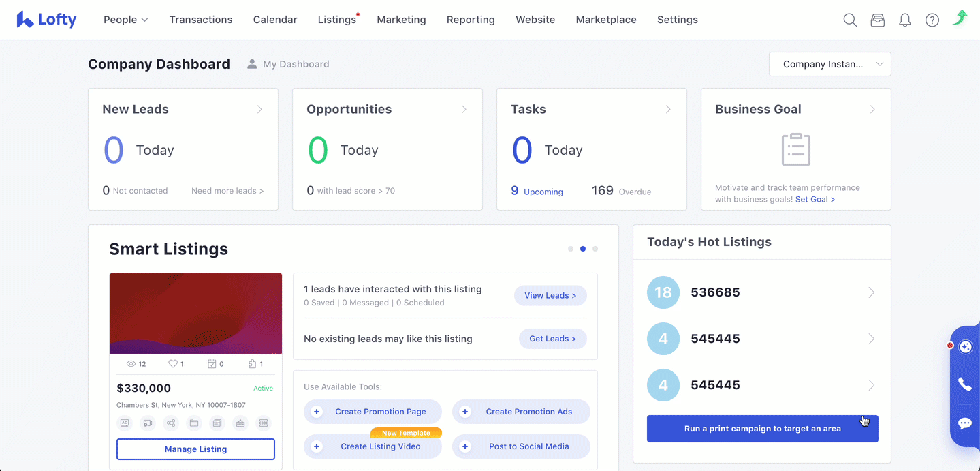
Task: Click the View Leads button
Action: tap(550, 295)
